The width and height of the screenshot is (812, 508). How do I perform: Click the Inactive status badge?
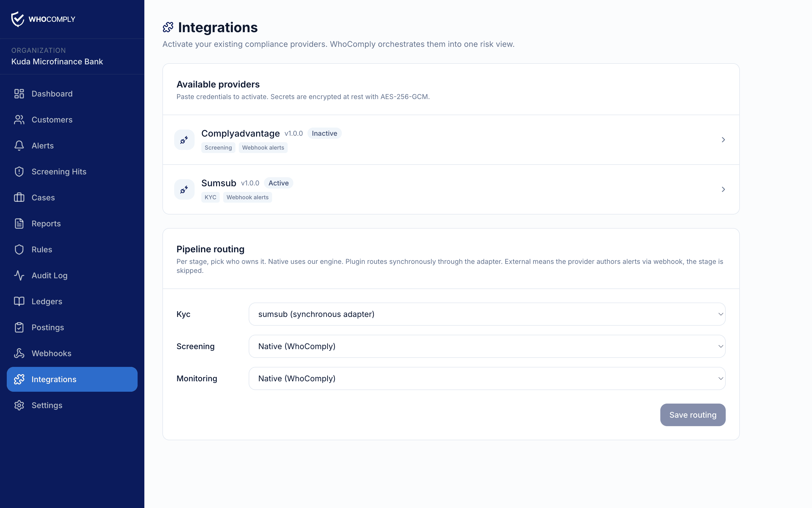[325, 133]
